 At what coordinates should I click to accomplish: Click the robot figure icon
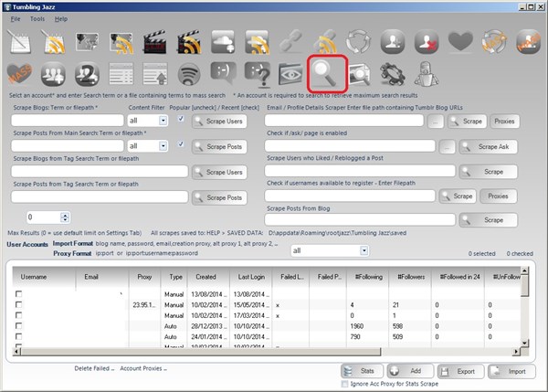point(427,74)
